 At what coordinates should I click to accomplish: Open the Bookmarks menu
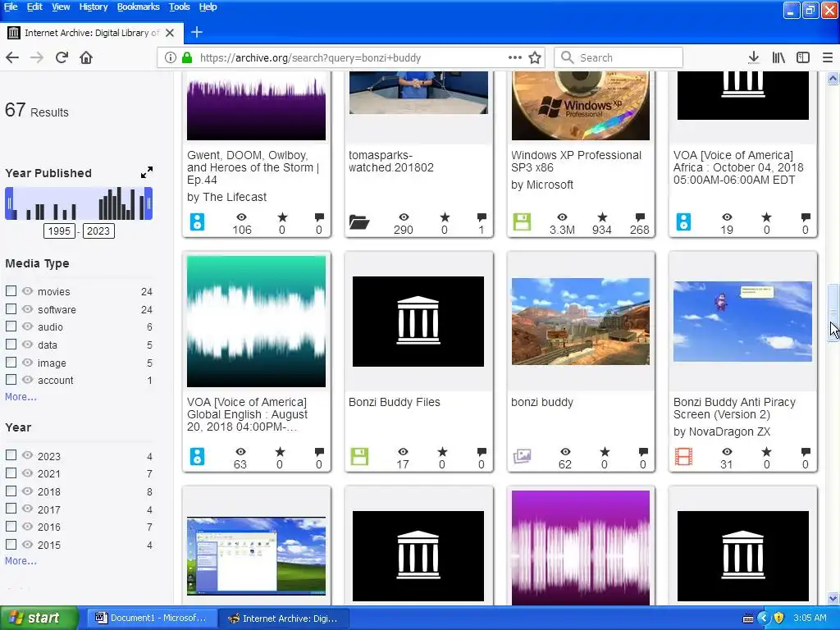138,7
